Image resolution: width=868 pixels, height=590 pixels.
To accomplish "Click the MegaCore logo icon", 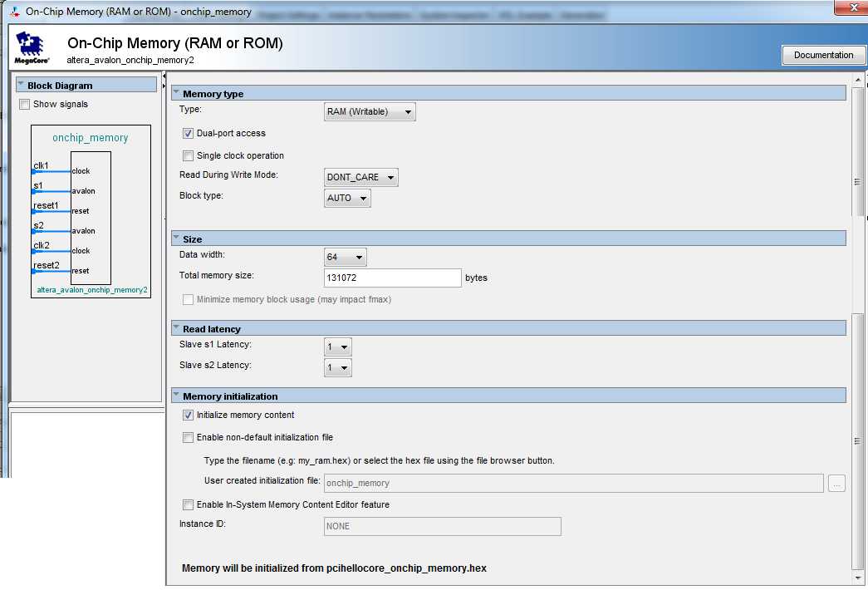I will pos(32,47).
